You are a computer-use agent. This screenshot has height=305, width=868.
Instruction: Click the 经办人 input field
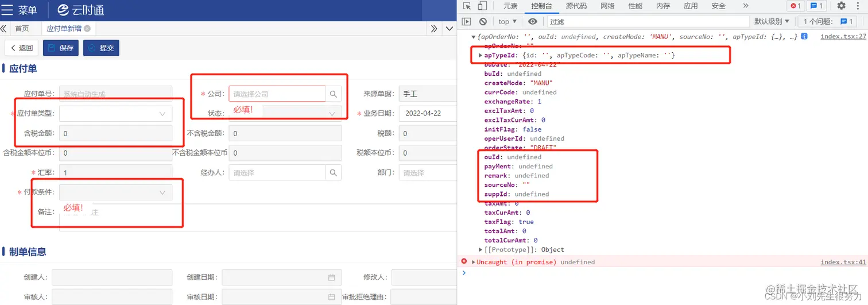tap(277, 172)
